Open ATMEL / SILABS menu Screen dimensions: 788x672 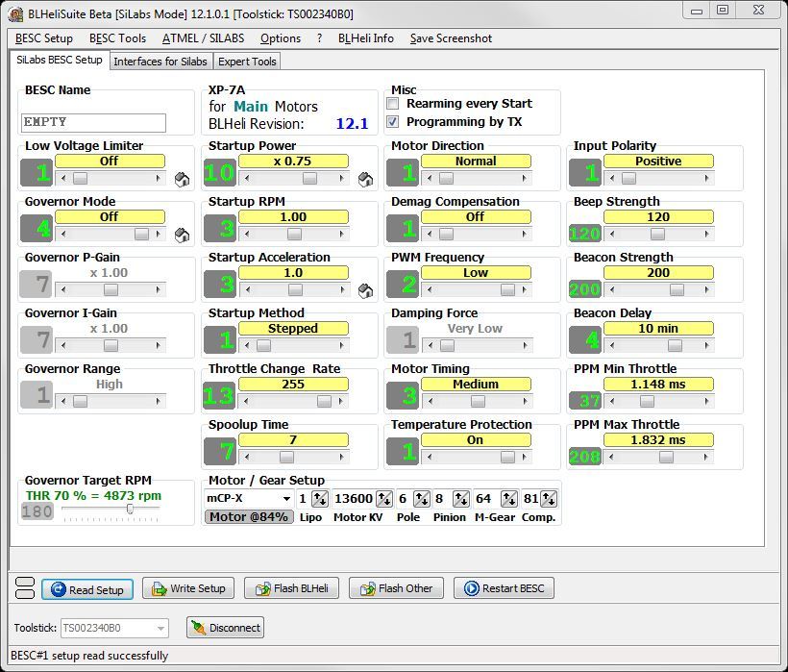tap(203, 38)
